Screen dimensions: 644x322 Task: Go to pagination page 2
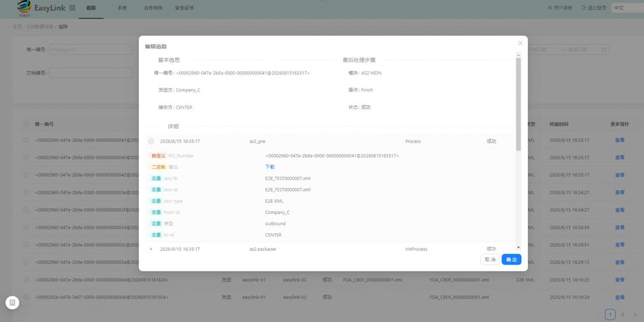coord(622,314)
